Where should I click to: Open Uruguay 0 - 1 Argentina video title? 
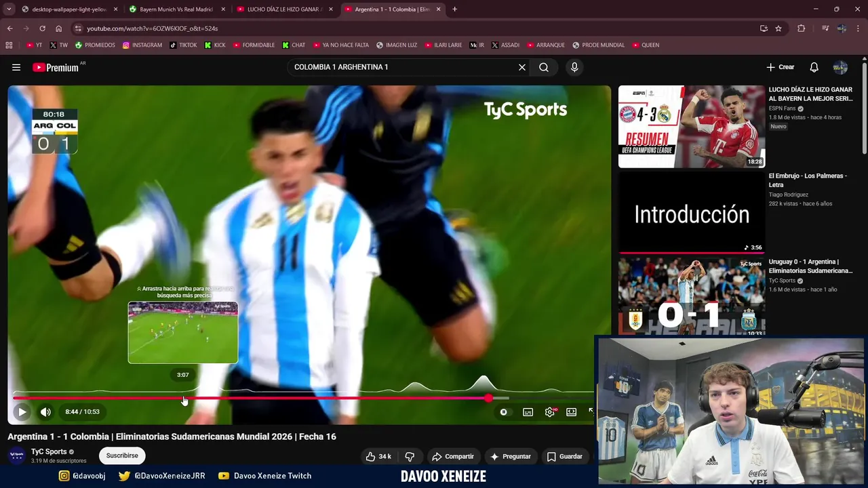tap(810, 266)
